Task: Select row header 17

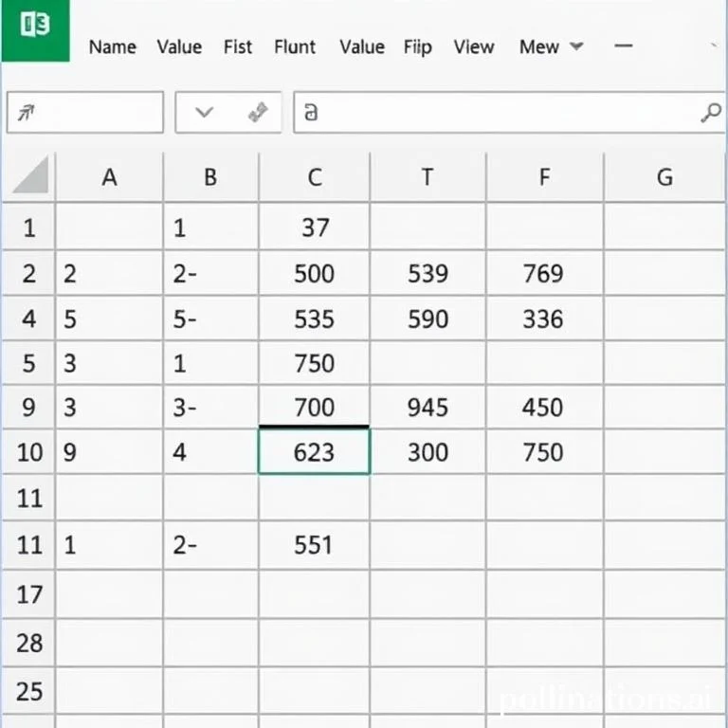Action: [x=29, y=595]
